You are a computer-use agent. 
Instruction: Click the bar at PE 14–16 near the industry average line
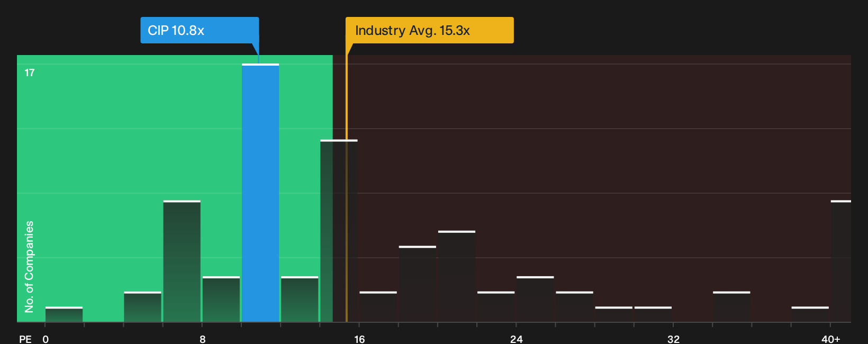339,231
